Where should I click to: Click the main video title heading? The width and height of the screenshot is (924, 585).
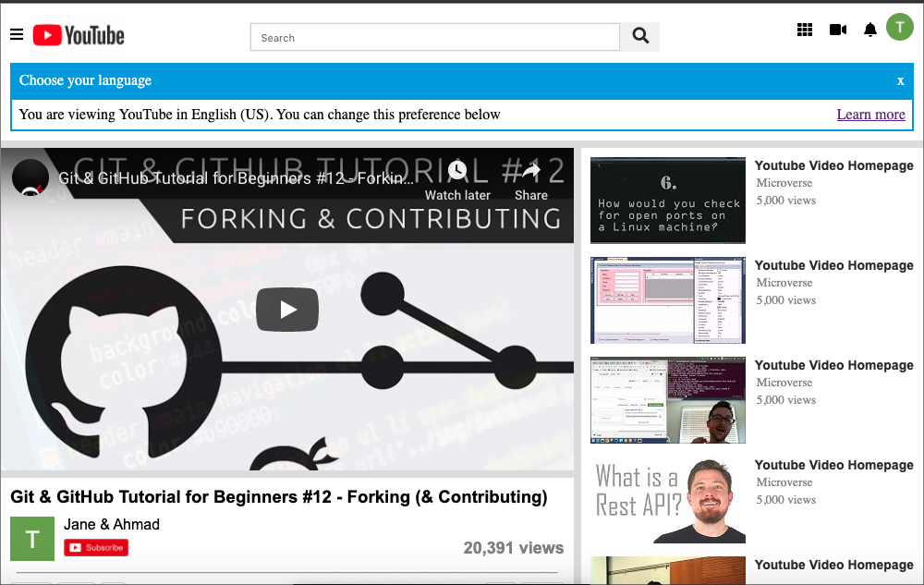click(279, 497)
